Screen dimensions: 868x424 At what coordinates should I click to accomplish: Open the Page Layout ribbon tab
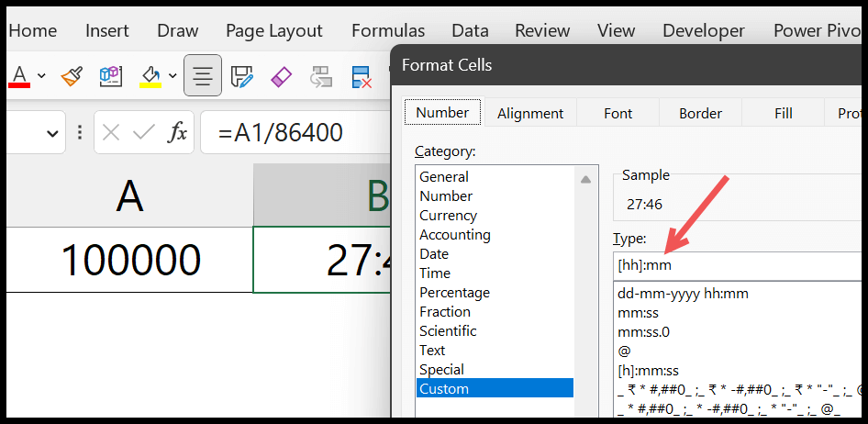[x=274, y=30]
